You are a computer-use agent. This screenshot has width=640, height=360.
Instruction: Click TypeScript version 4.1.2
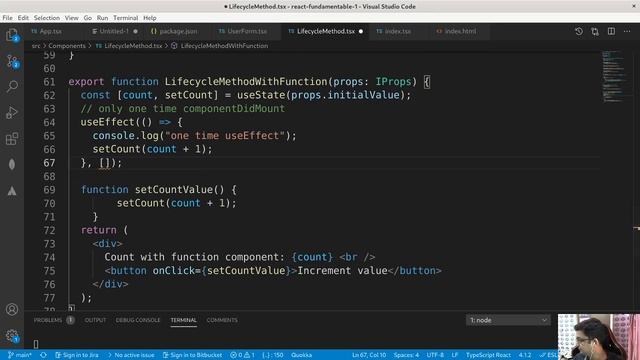525,355
